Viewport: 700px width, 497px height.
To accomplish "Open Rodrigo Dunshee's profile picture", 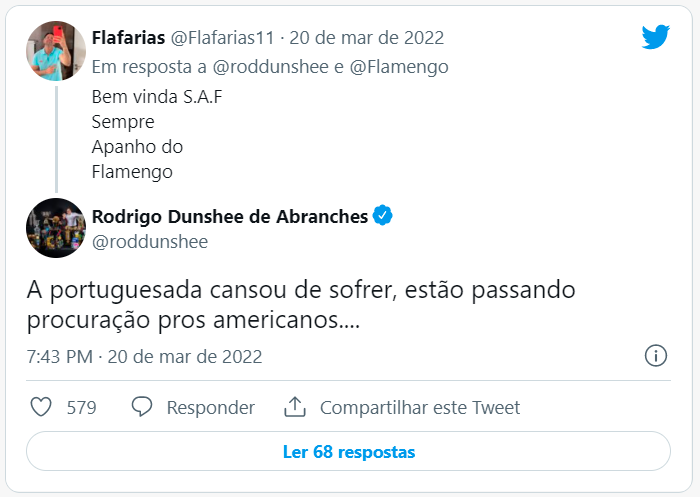I will coord(56,228).
